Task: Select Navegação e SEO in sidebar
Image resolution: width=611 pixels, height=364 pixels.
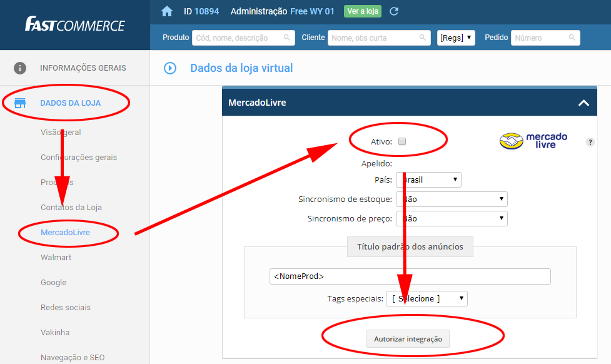Action: (73, 357)
